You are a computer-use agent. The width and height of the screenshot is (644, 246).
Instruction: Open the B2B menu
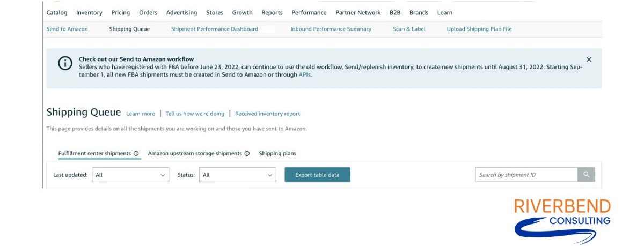[x=395, y=12]
